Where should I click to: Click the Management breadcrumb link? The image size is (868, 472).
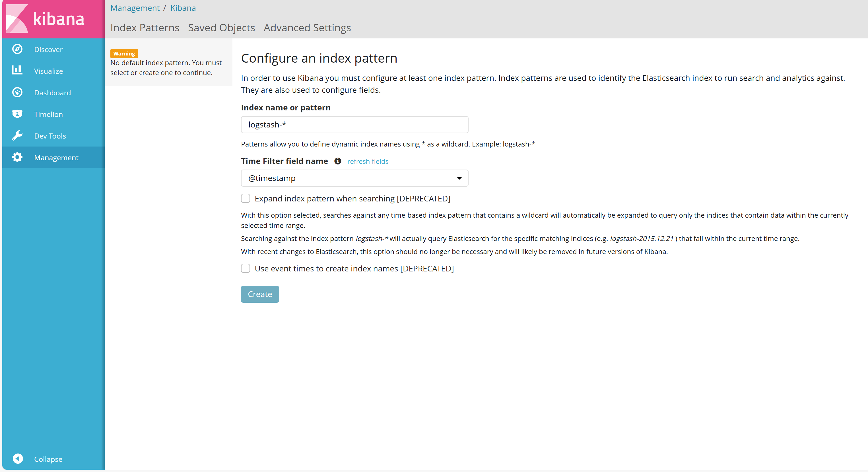tap(135, 8)
